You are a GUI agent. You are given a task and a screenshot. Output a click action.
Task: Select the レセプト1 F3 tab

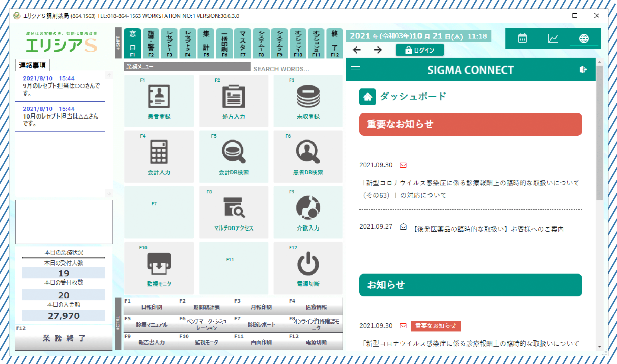tap(169, 43)
